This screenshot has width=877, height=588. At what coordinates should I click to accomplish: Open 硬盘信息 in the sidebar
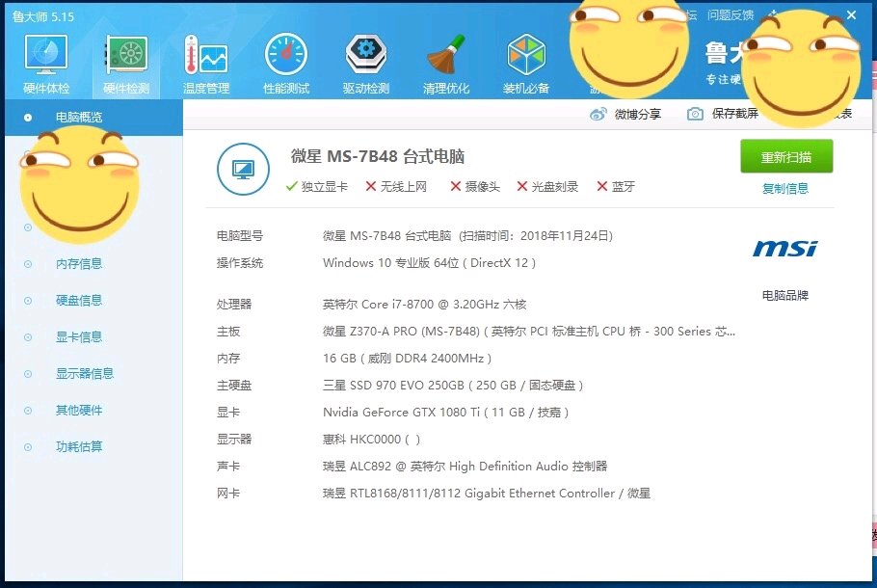(79, 301)
